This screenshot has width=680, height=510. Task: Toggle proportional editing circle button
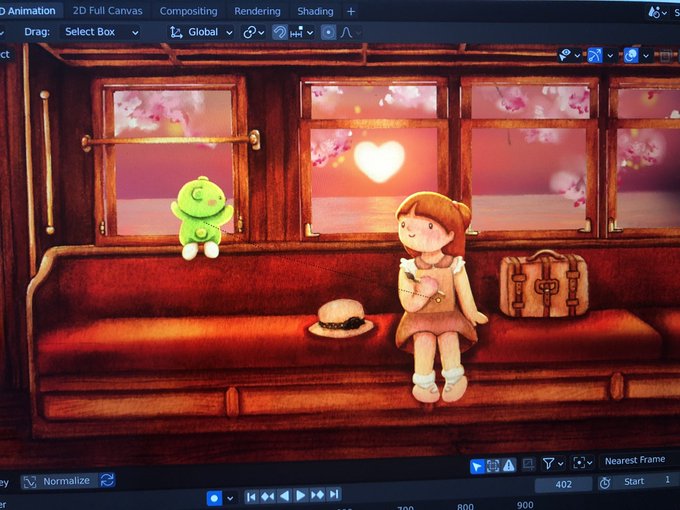328,33
